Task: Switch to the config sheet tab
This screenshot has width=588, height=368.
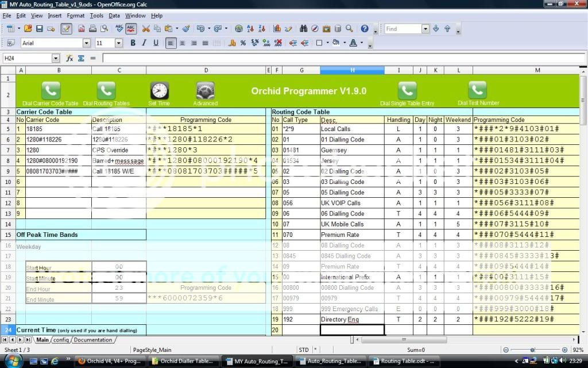Action: (61, 340)
